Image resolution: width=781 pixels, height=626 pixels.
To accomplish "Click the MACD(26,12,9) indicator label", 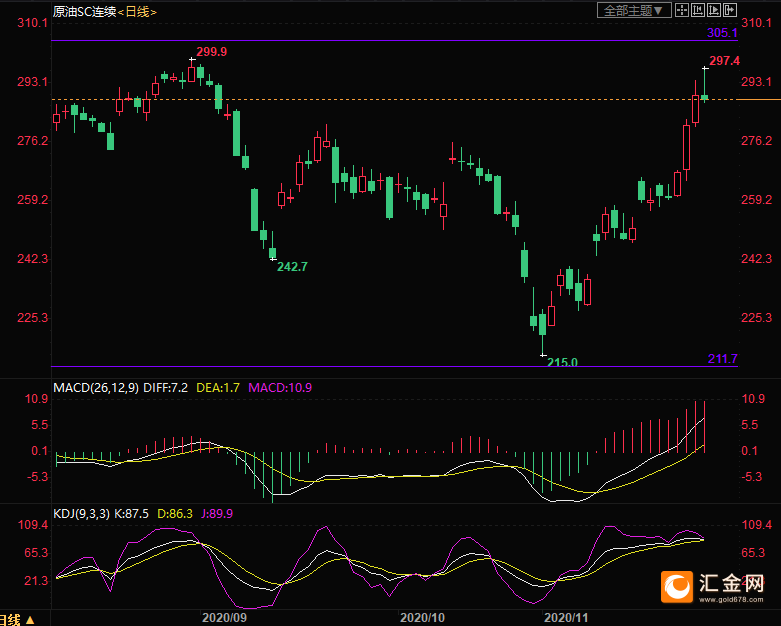I will pos(96,387).
